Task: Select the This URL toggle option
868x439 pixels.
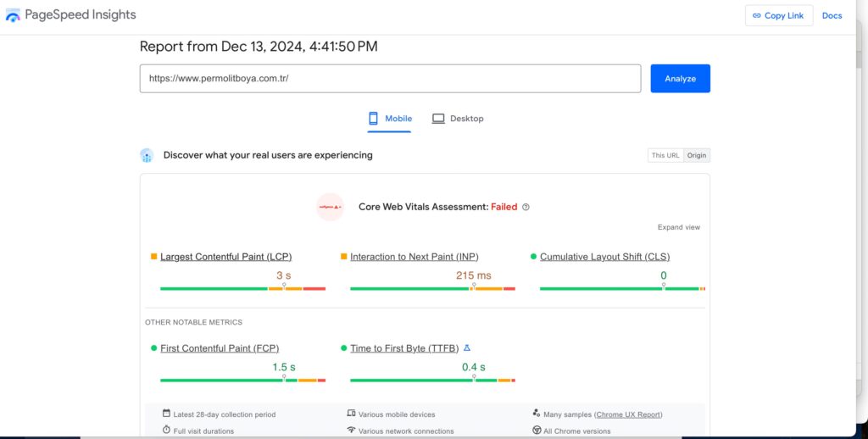Action: point(665,155)
